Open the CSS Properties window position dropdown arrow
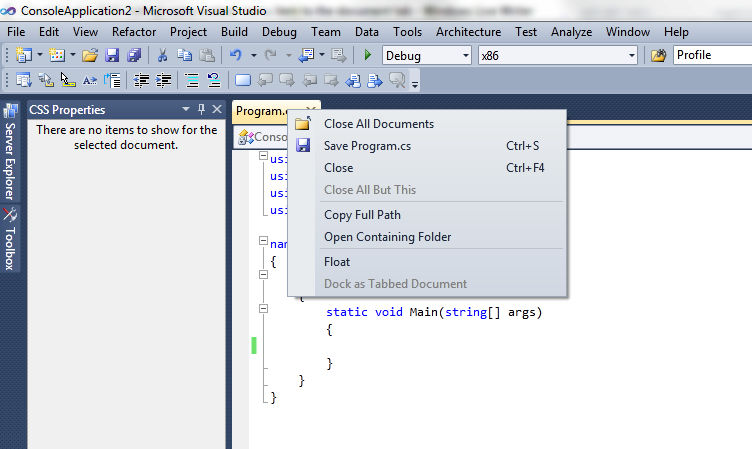752x449 pixels. coord(185,109)
